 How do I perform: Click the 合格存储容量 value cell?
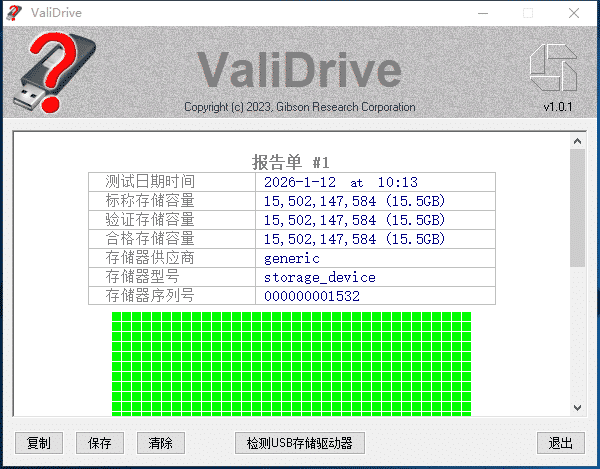[354, 239]
